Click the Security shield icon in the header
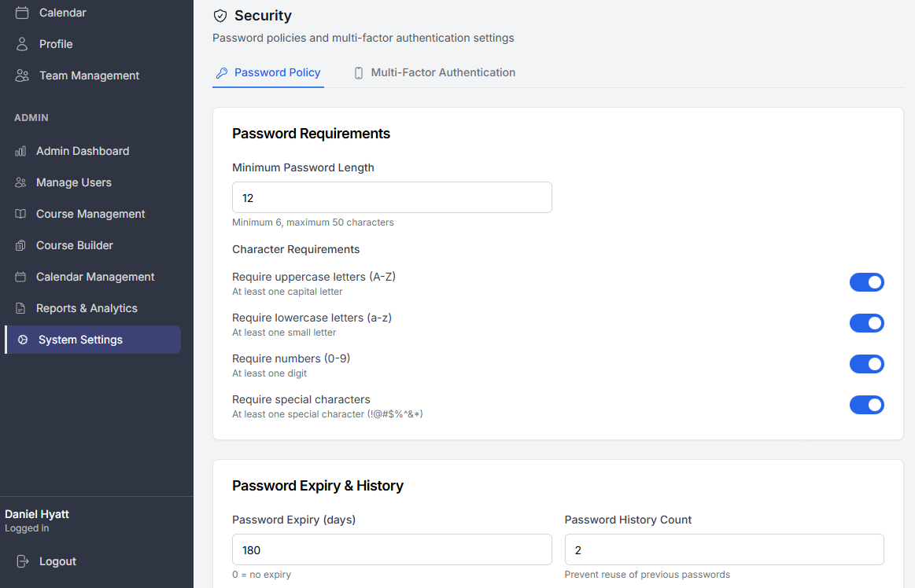This screenshot has width=915, height=588. coord(220,15)
